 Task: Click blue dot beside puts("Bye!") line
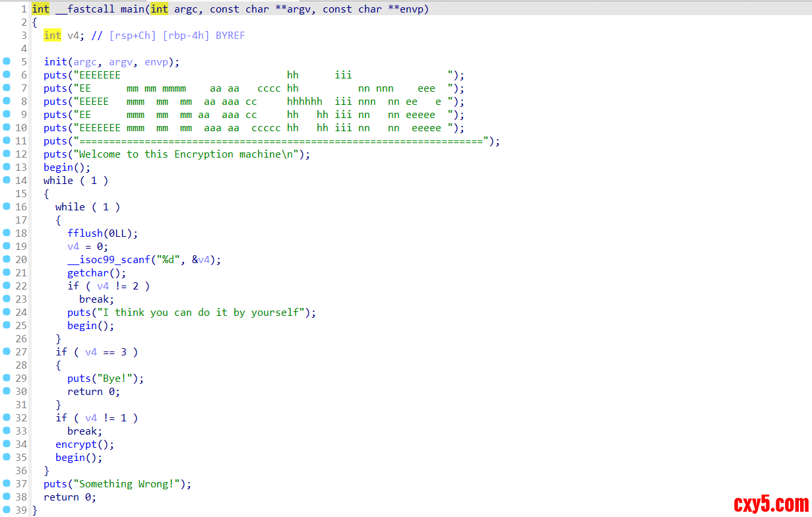(x=7, y=378)
